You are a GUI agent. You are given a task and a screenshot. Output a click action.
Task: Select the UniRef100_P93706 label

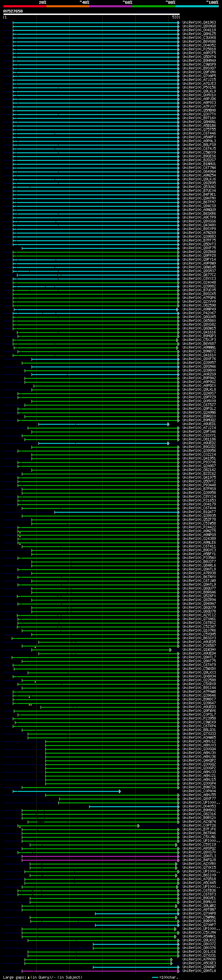click(199, 462)
